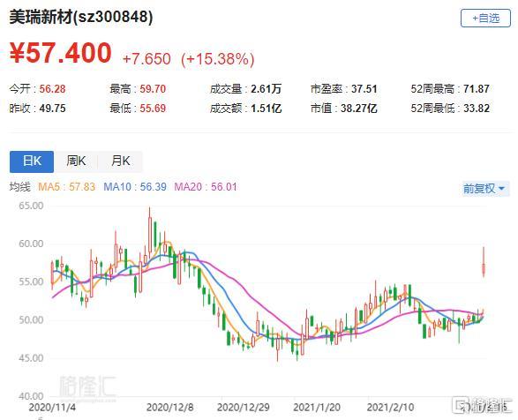Switch to 周K weekly chart tab
The height and width of the screenshot is (420, 518).
pyautogui.click(x=76, y=161)
